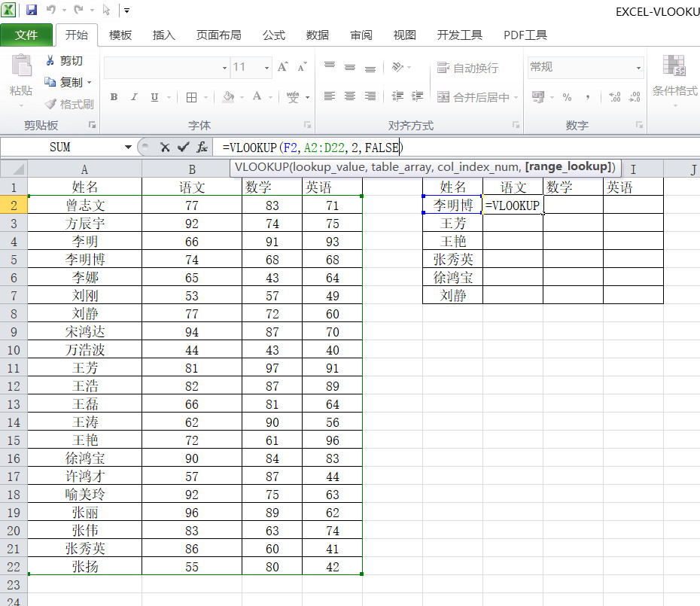The width and height of the screenshot is (700, 606).
Task: Select row 16 header
Action: tap(14, 458)
